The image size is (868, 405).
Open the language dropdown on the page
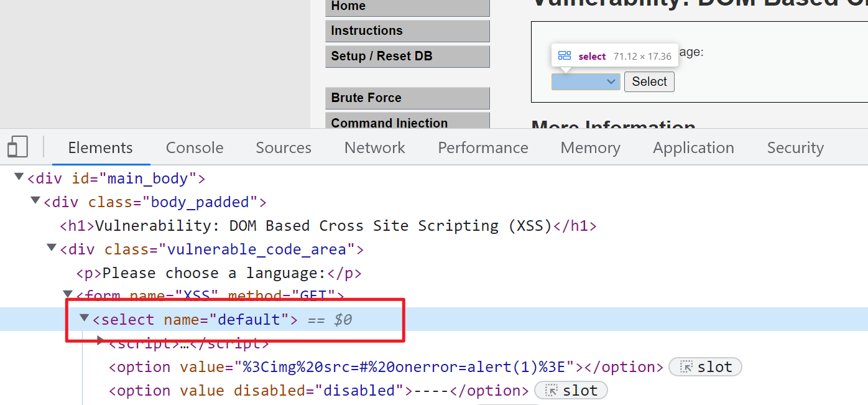click(x=586, y=81)
